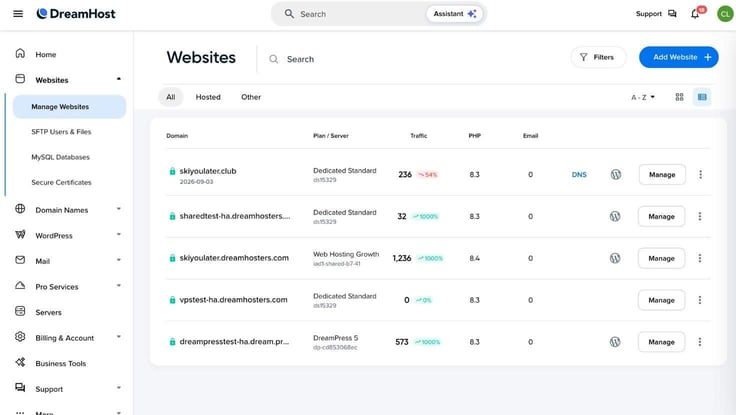
Task: Click the Support sidebar chat icon
Action: [x=20, y=388]
